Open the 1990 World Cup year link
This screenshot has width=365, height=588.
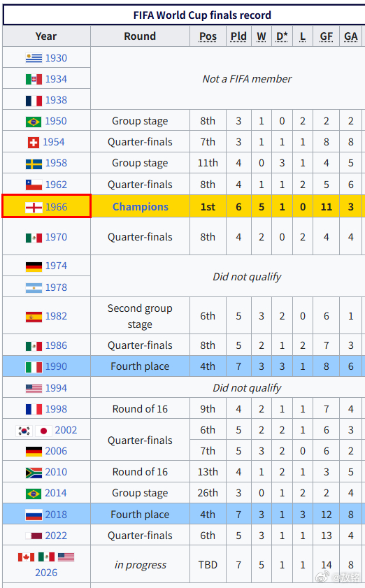[56, 366]
